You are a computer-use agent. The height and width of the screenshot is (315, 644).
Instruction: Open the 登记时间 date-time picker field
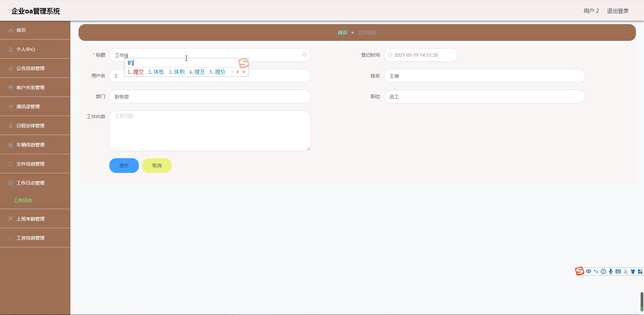pyautogui.click(x=421, y=55)
